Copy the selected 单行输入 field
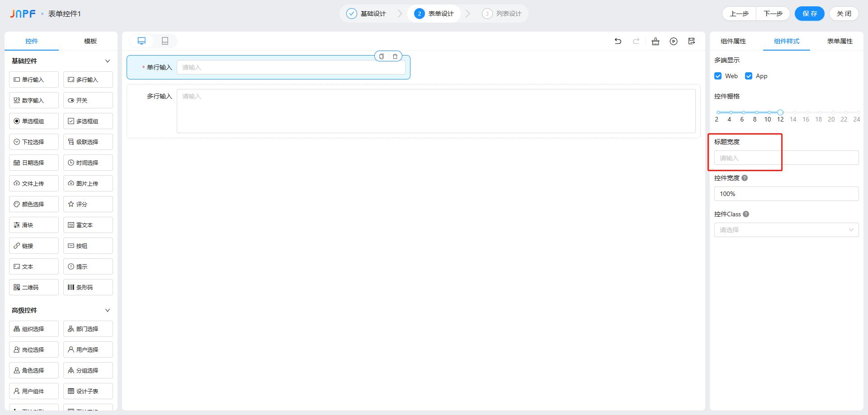The width and height of the screenshot is (868, 415). pos(382,56)
